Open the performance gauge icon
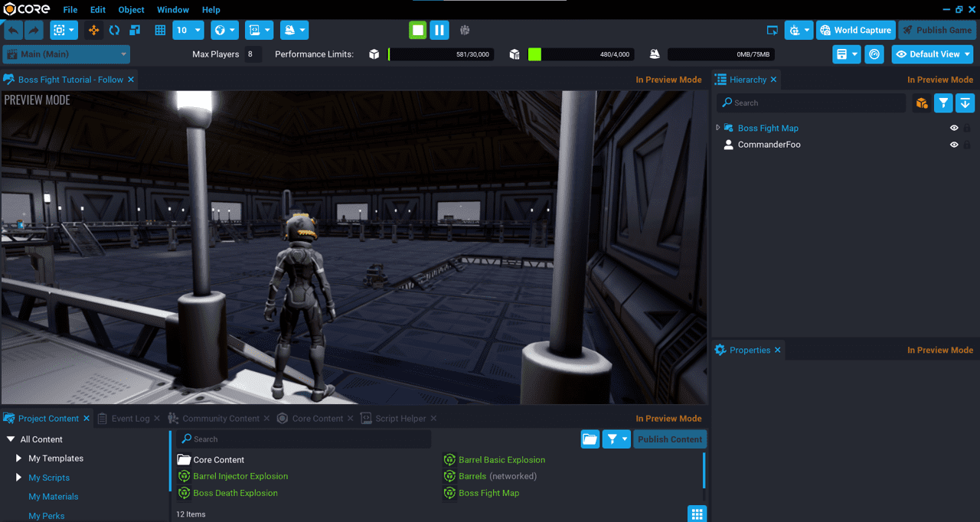The image size is (980, 522). coord(874,54)
